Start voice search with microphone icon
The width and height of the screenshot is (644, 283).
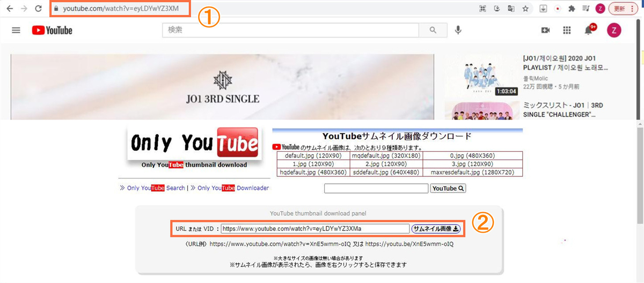click(458, 30)
